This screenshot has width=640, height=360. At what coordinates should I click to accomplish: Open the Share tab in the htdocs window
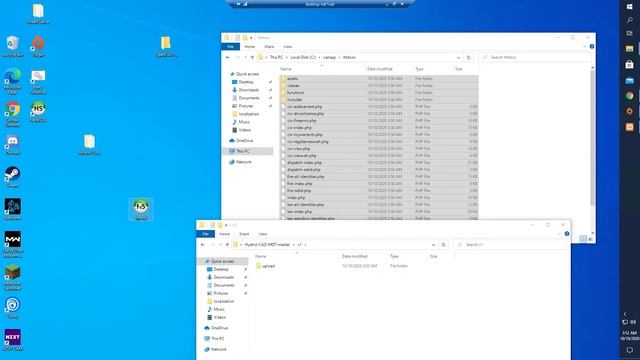[x=269, y=47]
